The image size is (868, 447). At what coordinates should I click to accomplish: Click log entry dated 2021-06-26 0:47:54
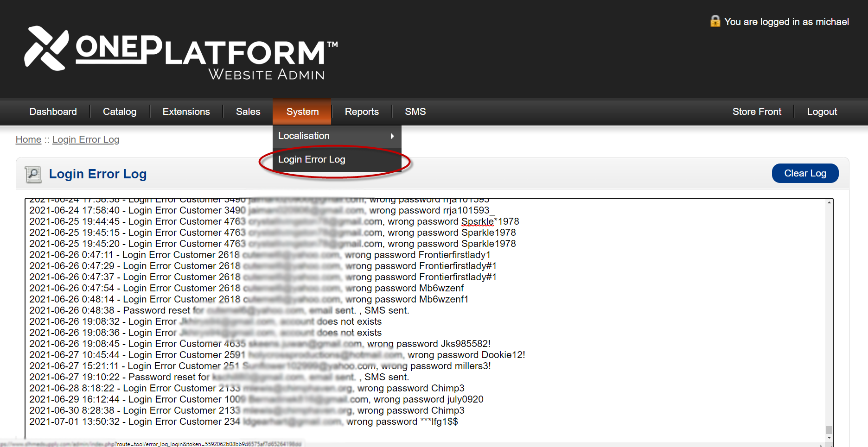[x=246, y=289]
